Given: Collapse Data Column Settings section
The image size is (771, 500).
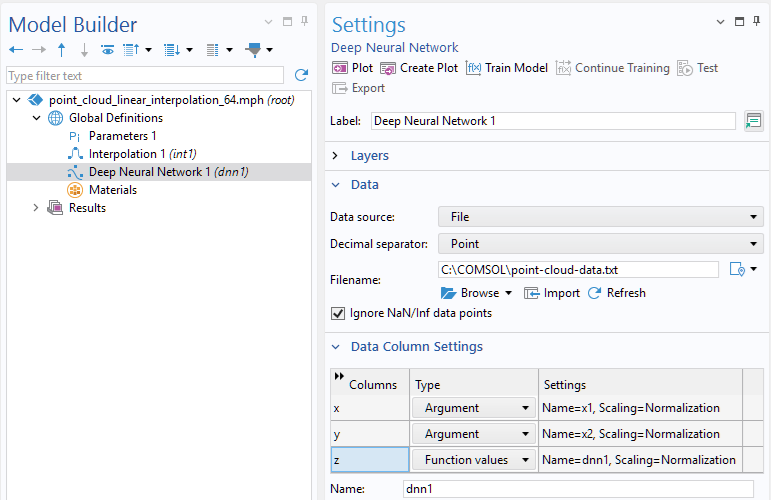Looking at the screenshot, I should point(335,347).
